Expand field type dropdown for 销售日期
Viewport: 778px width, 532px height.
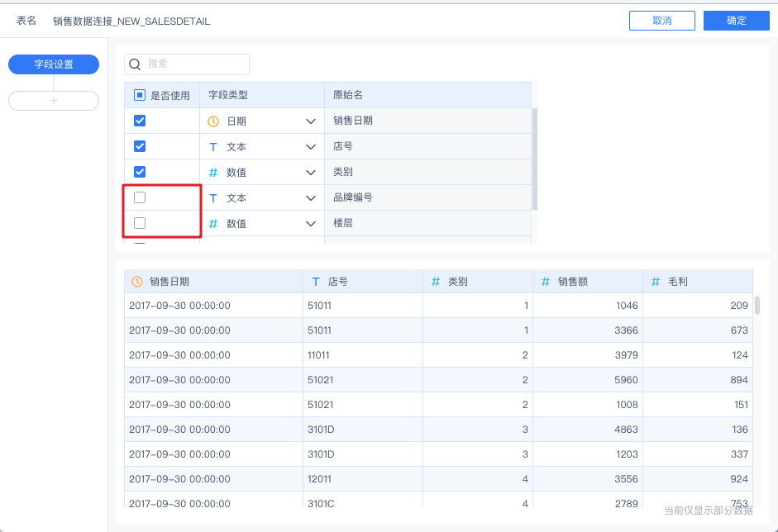click(311, 121)
